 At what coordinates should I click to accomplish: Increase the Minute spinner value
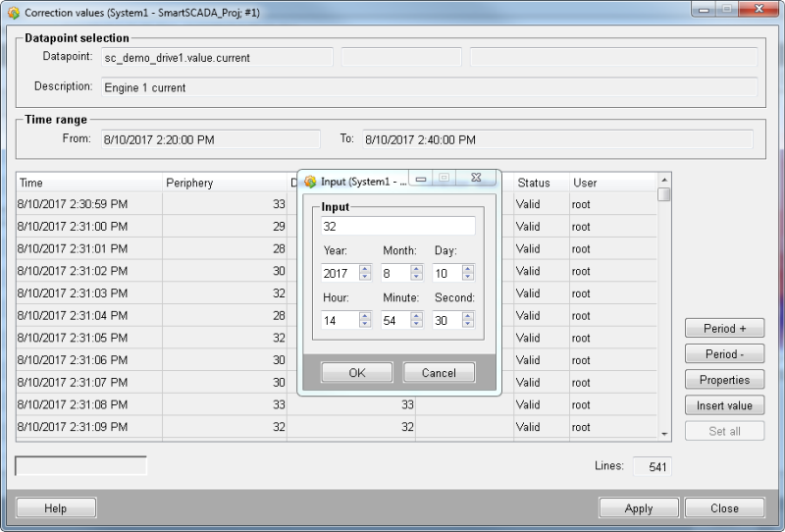coord(416,316)
